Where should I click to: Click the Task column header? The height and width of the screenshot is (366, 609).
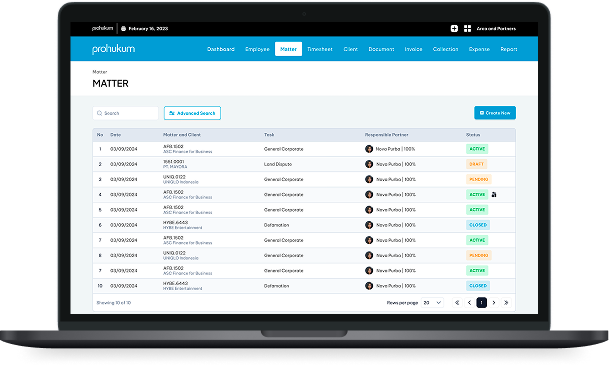point(269,135)
